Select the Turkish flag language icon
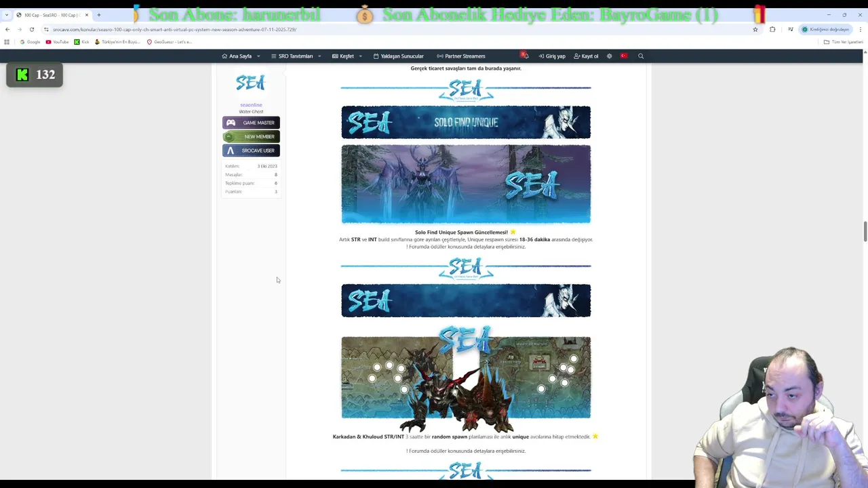Screen dimensions: 868x488 pos(624,56)
